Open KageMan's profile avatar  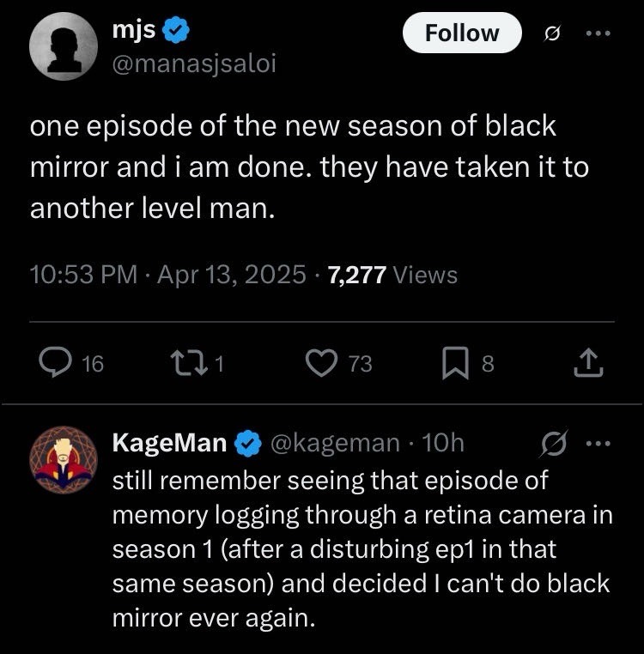point(64,460)
